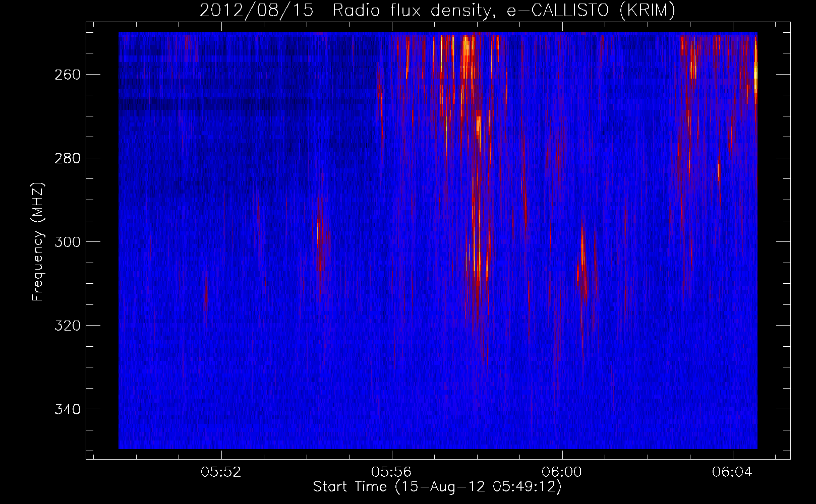Click the 300 frequency tick label
Screen dimensions: 816x504
tap(67, 242)
